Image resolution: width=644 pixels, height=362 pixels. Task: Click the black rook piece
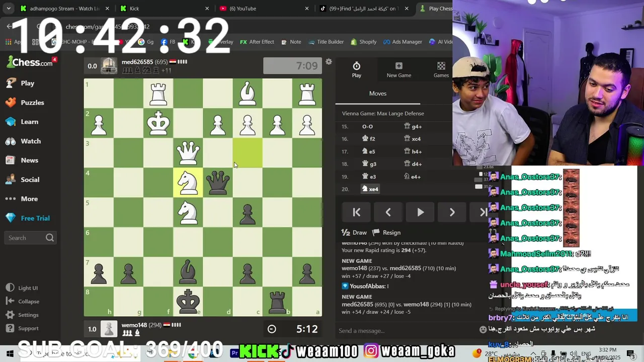tap(277, 302)
